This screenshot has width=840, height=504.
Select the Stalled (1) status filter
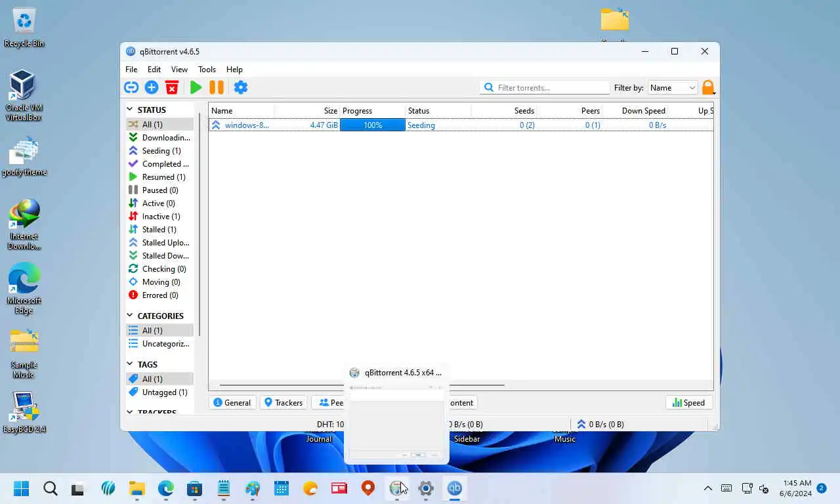[159, 230]
